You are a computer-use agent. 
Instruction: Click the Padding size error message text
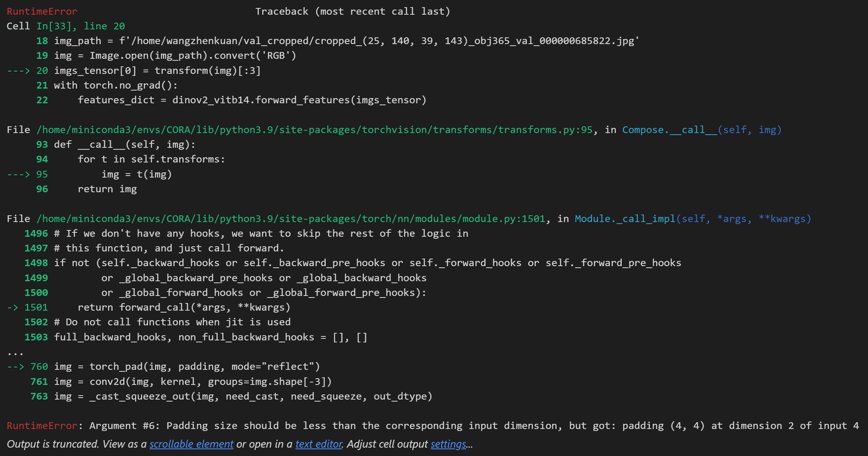point(474,426)
